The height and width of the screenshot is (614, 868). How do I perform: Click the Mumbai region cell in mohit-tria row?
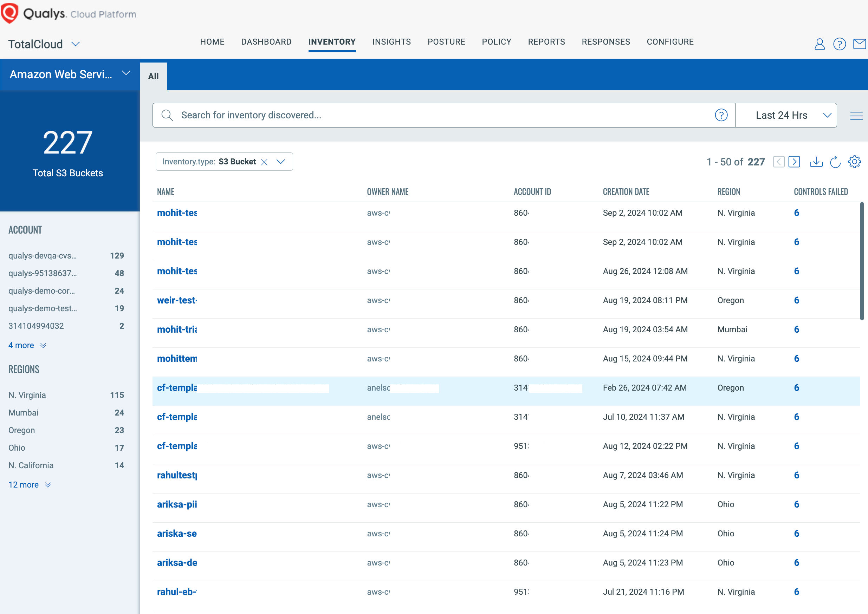732,330
